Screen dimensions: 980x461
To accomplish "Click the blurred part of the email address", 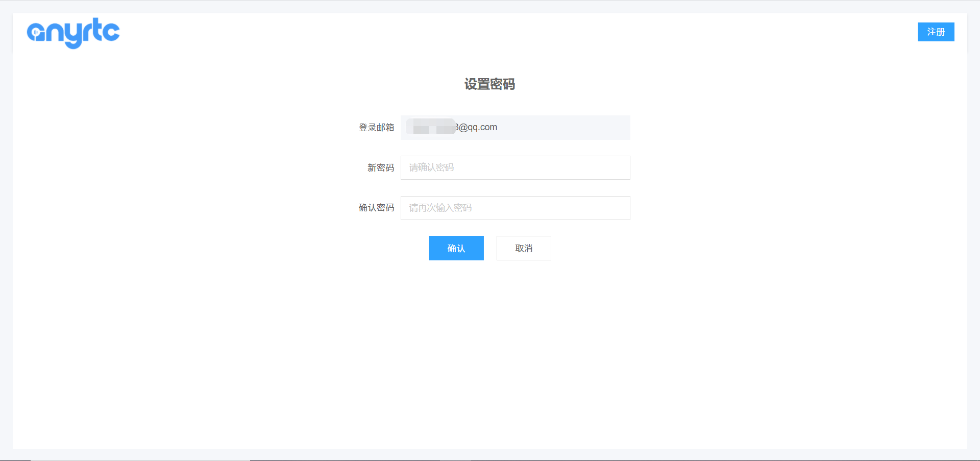I will pyautogui.click(x=431, y=127).
